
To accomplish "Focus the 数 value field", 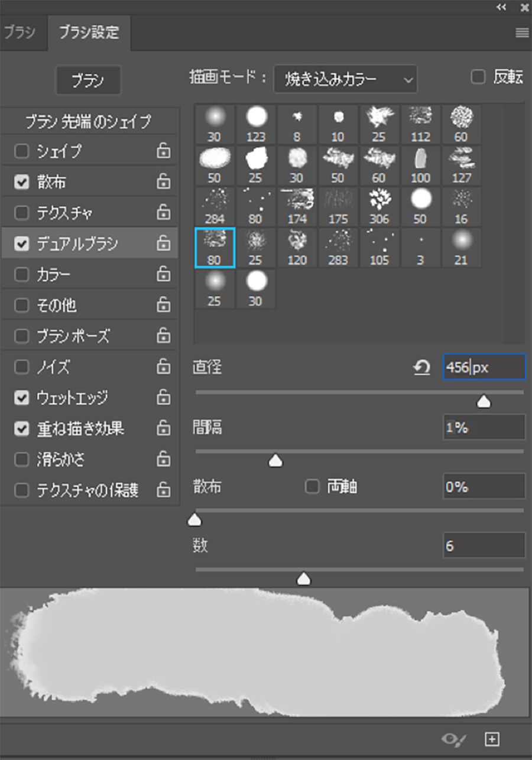I will (x=484, y=545).
